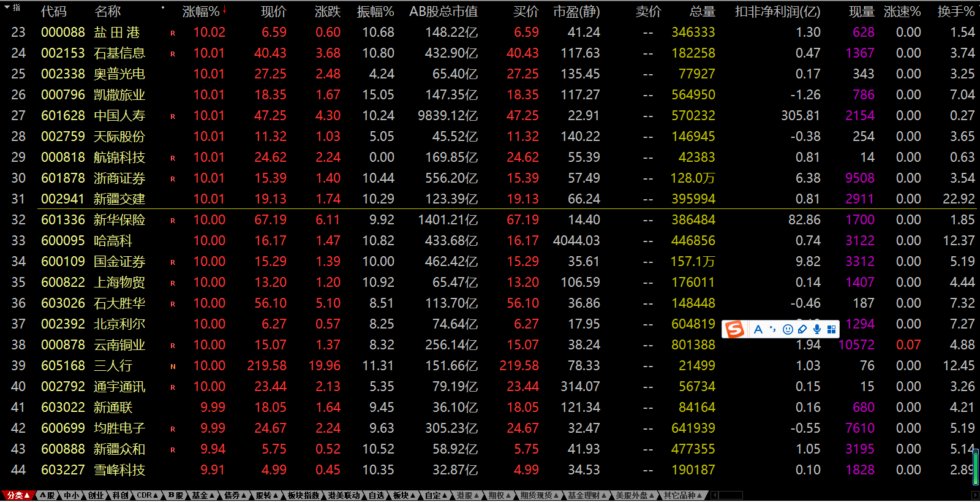
Task: Expand the 期权 tab menu
Action: click(500, 495)
